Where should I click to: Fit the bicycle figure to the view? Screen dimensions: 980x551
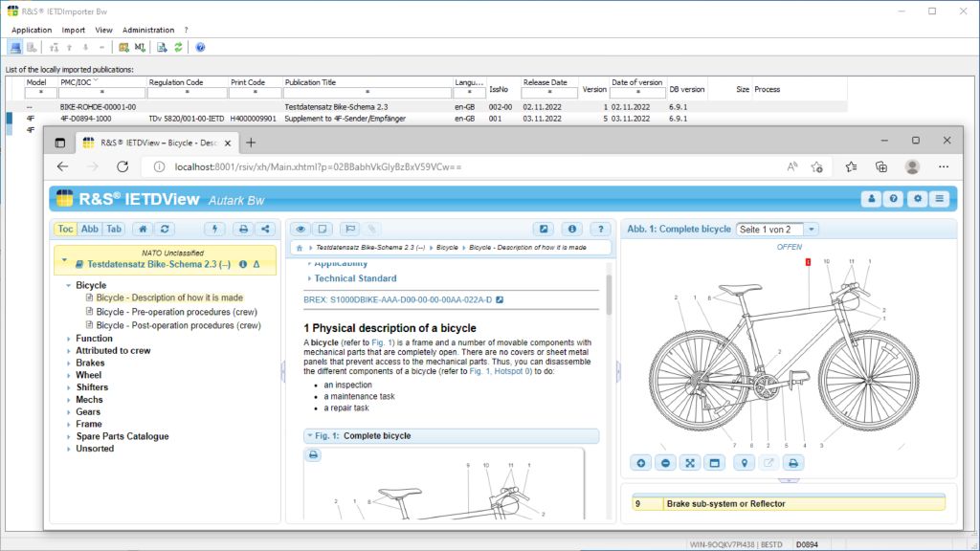tap(690, 463)
